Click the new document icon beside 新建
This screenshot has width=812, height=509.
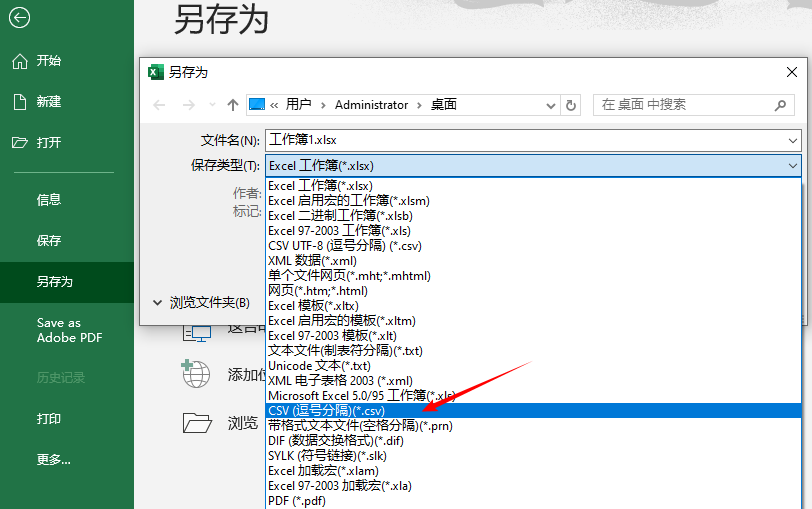tap(20, 102)
